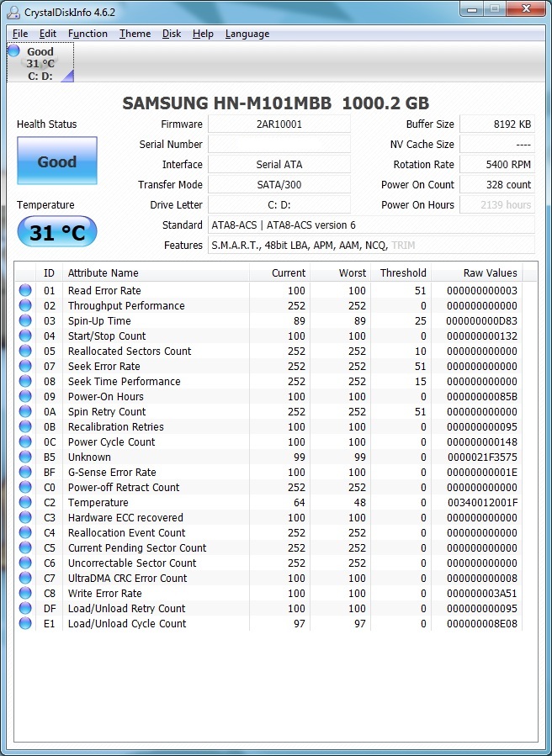Select the Good 31 °C C: D: disk tab
The image size is (552, 756).
40,63
